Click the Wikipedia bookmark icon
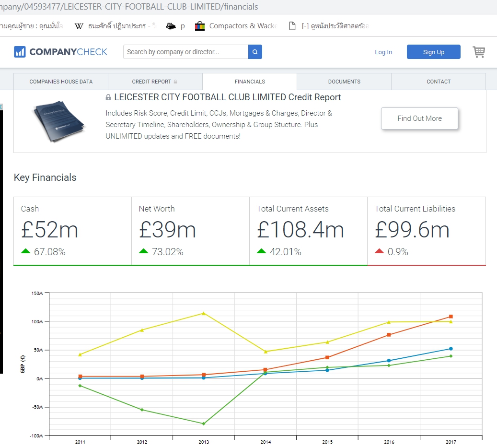Image resolution: width=497 pixels, height=448 pixels. pyautogui.click(x=79, y=26)
